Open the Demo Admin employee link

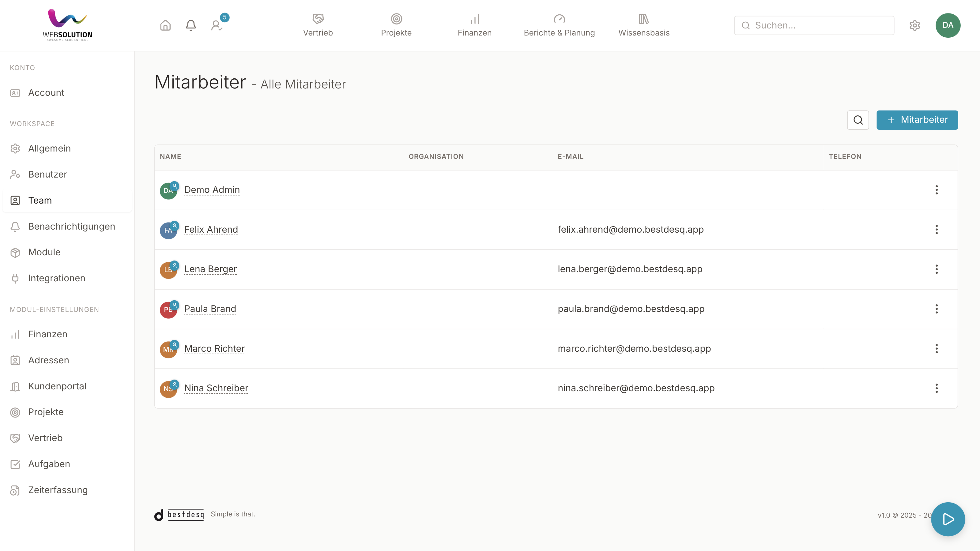pyautogui.click(x=212, y=190)
